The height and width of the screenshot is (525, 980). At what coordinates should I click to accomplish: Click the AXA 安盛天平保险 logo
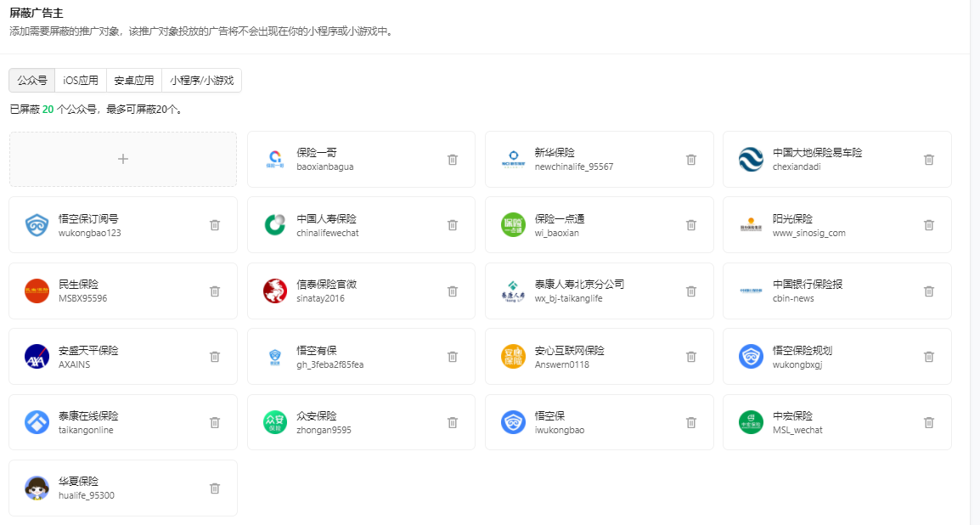tap(37, 357)
